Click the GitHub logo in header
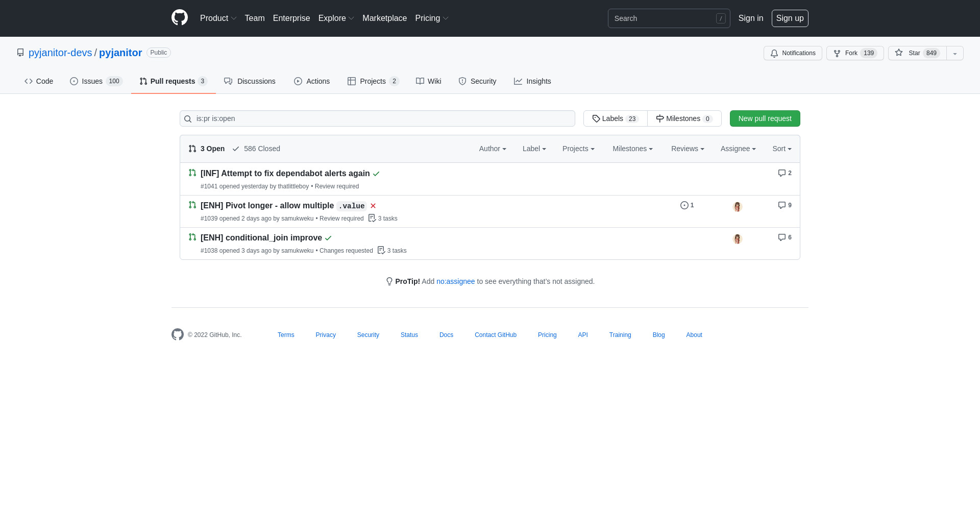Screen dimensions: 980x531 pos(180,18)
